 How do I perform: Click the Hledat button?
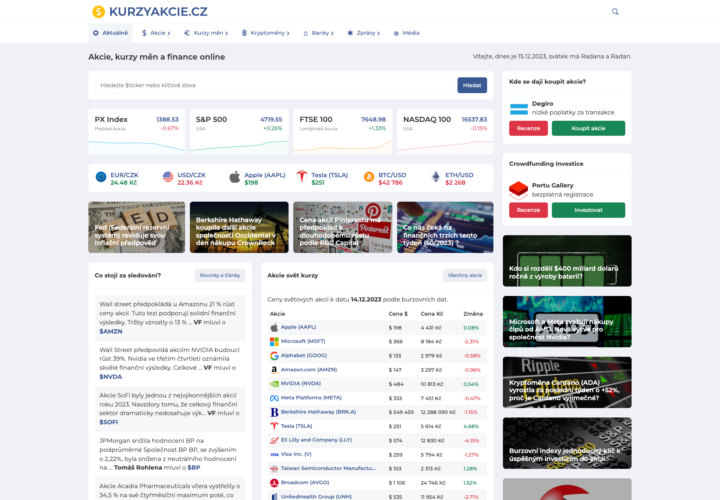pos(472,85)
